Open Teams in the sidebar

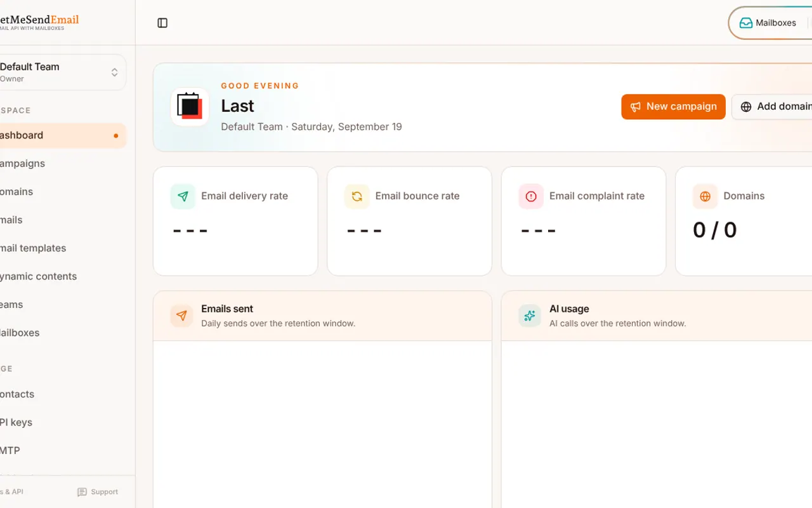tap(62, 305)
